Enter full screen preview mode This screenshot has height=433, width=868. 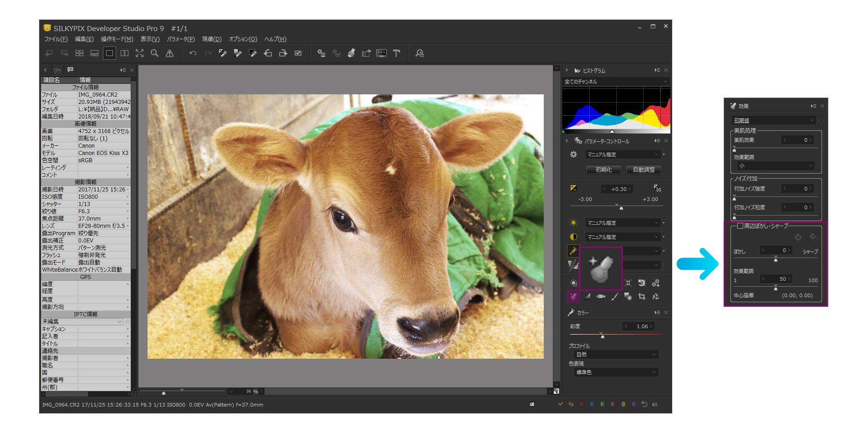(x=139, y=53)
